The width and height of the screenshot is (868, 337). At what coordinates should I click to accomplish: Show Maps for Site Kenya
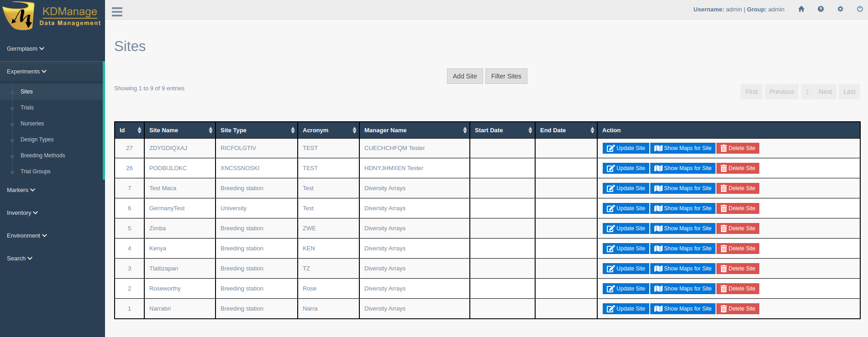point(683,249)
